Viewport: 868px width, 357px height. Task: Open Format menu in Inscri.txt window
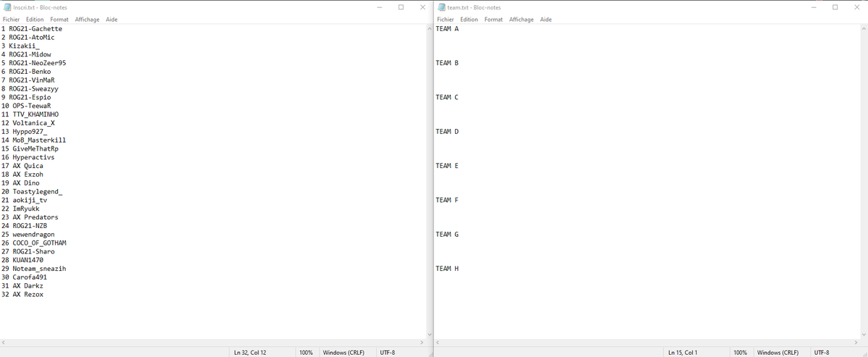click(59, 20)
